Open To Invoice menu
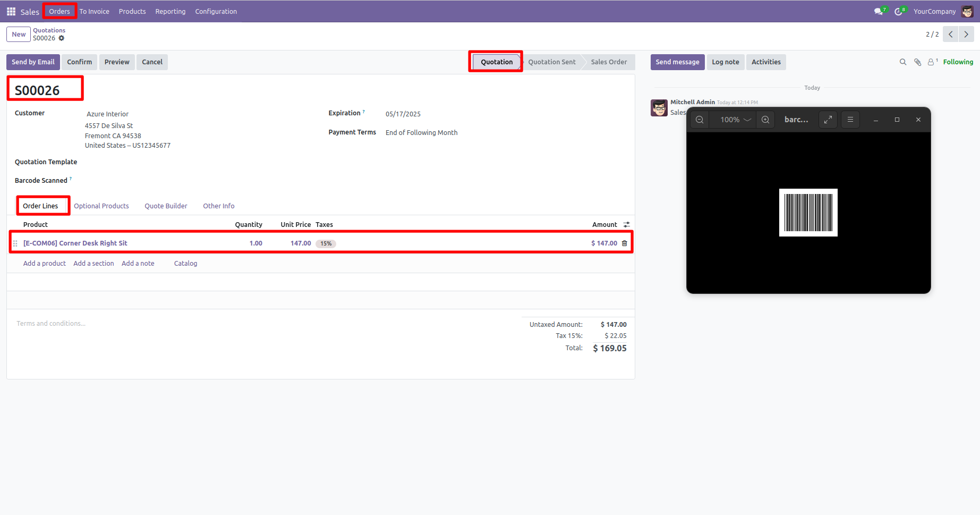 [95, 11]
